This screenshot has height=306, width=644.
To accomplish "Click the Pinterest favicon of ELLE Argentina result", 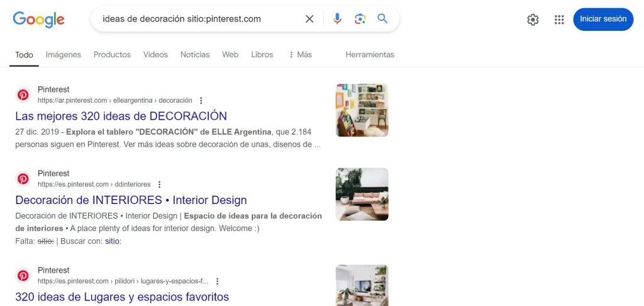I will pos(23,95).
